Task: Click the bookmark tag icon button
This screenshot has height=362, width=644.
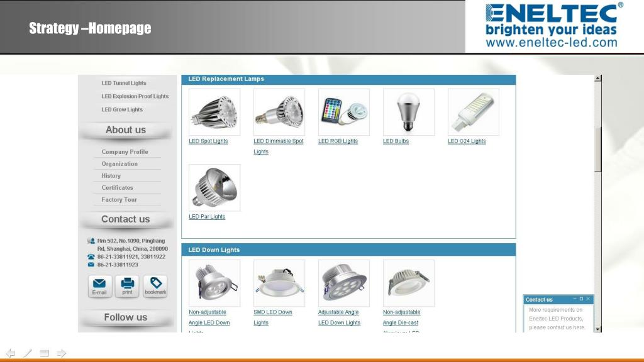Action: 155,286
